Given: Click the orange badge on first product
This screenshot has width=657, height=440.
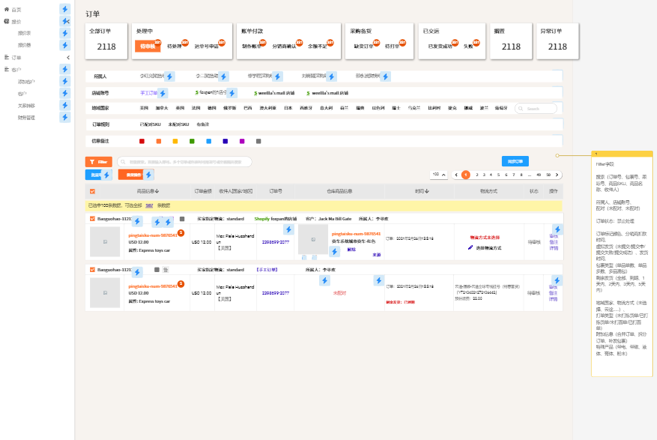Looking at the screenshot, I should (181, 232).
